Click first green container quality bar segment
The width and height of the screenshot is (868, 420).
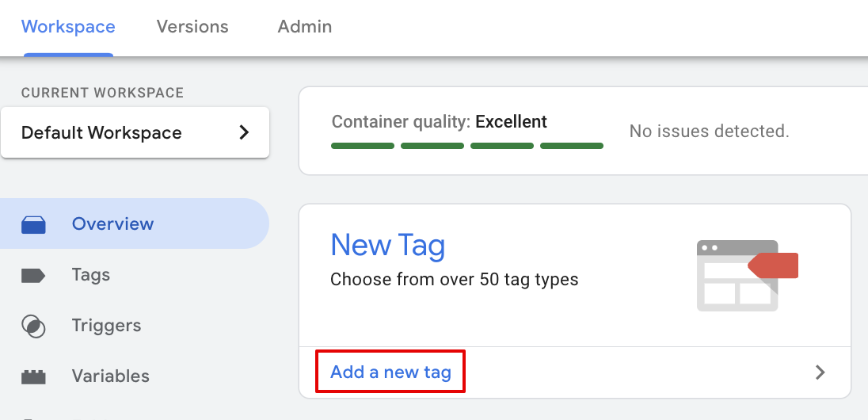coord(363,146)
